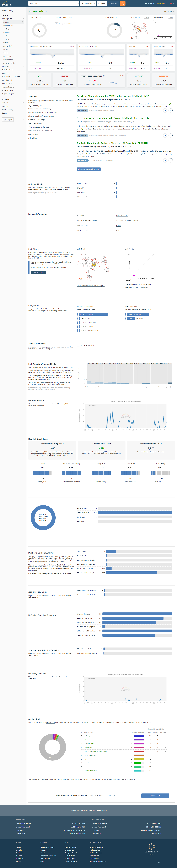The width and height of the screenshot is (177, 868).
Task: Open Neighbourhood Checker in the sidebar
Action: click(11, 77)
